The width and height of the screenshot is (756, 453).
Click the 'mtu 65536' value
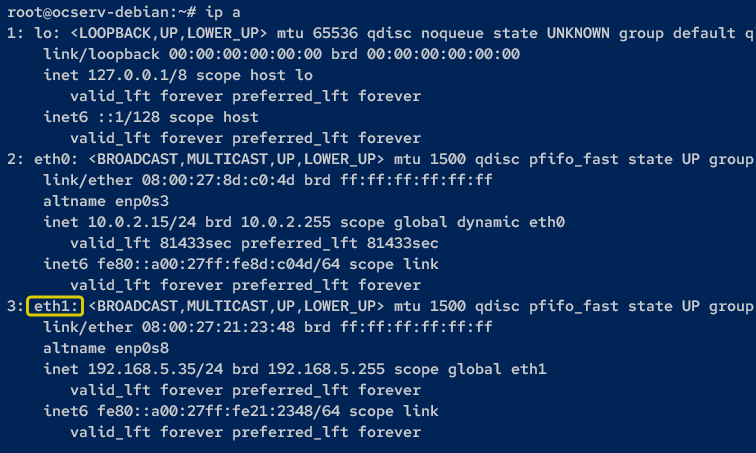pyautogui.click(x=317, y=33)
